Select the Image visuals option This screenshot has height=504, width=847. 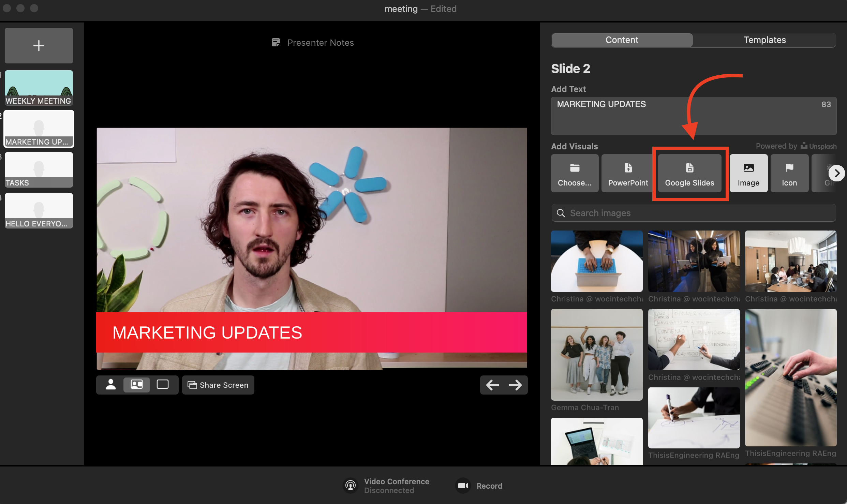748,173
